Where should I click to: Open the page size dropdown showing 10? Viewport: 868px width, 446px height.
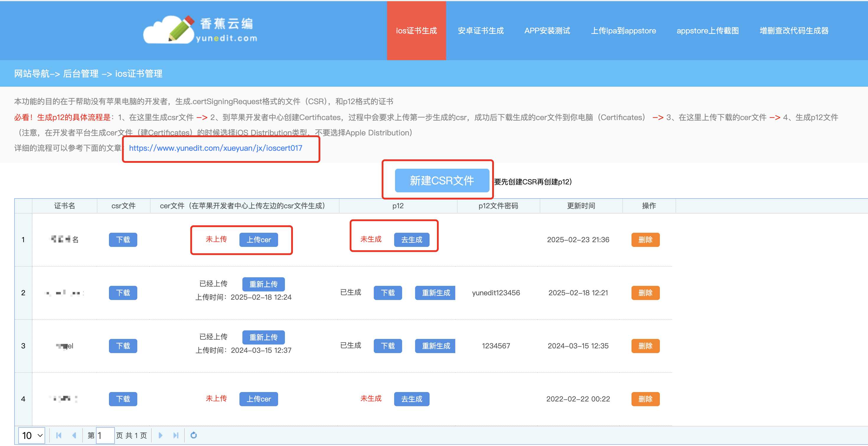click(x=32, y=435)
